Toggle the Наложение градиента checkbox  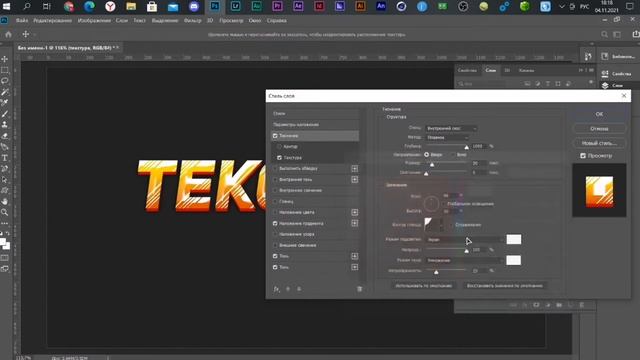coord(275,223)
